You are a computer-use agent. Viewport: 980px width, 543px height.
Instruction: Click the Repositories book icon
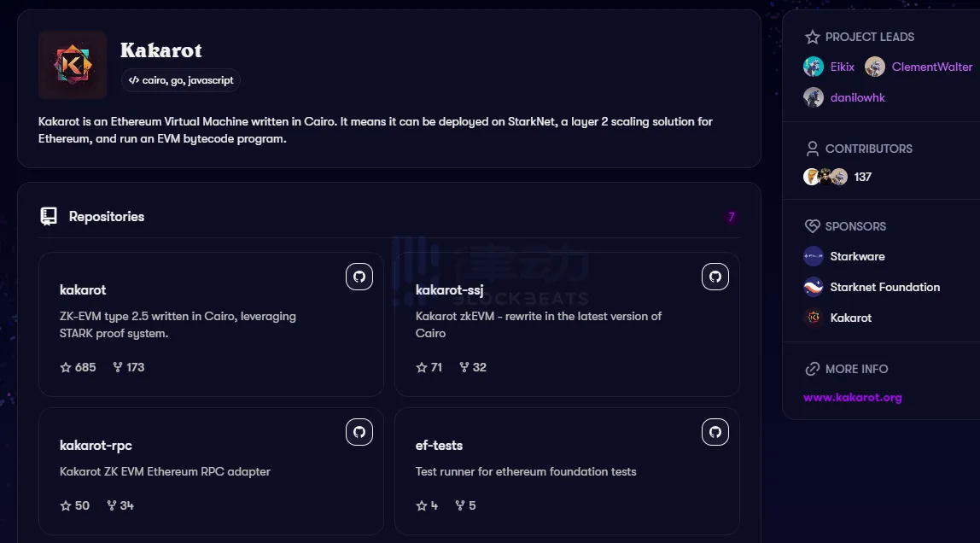click(x=49, y=217)
